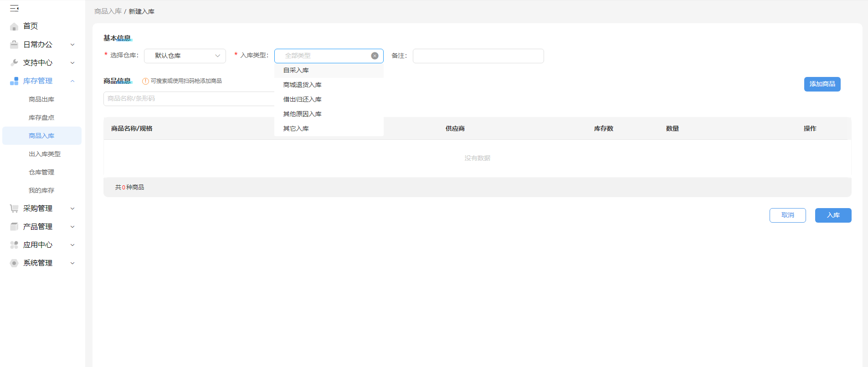Viewport: 868px width, 367px height.
Task: Click the shopping cart icon for 采购管理
Action: click(x=14, y=209)
